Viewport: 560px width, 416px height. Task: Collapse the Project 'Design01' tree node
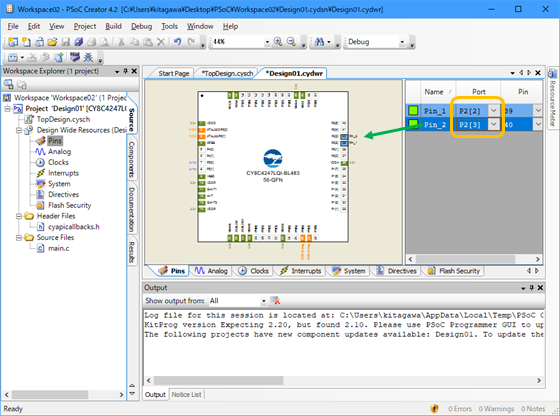click(7, 109)
